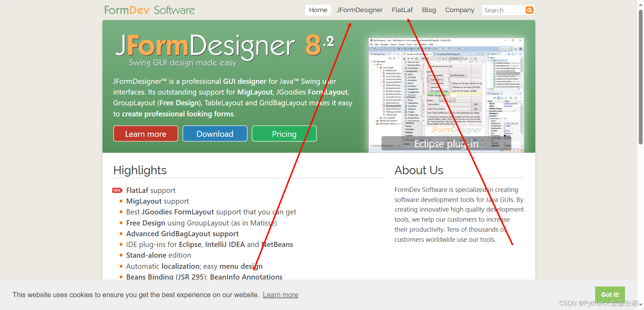Click the NEW badge next to FlatLaf support

(117, 191)
